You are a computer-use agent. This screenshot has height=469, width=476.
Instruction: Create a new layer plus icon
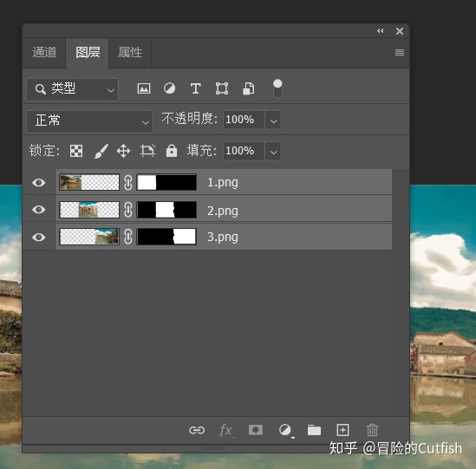tap(342, 430)
